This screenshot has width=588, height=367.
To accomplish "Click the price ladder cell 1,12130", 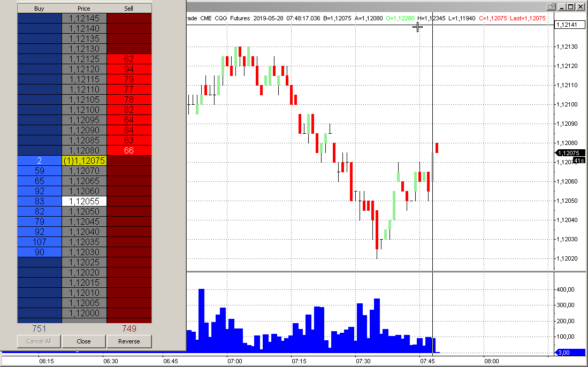I will [84, 49].
